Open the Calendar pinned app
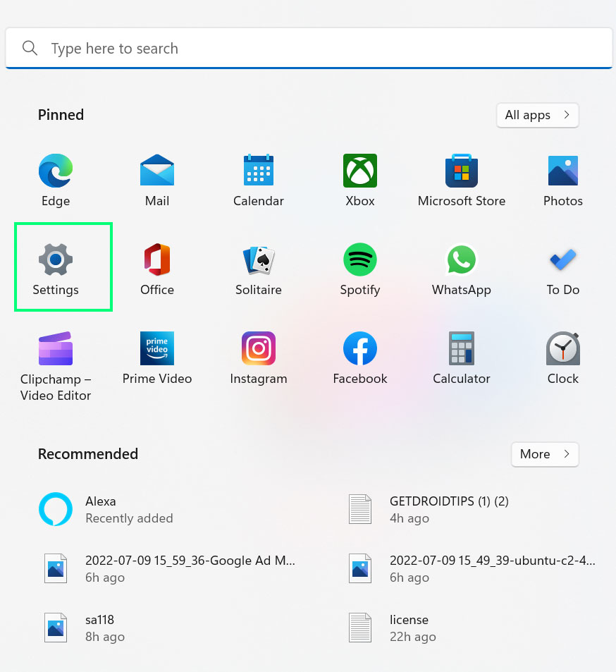616x672 pixels. 258,180
